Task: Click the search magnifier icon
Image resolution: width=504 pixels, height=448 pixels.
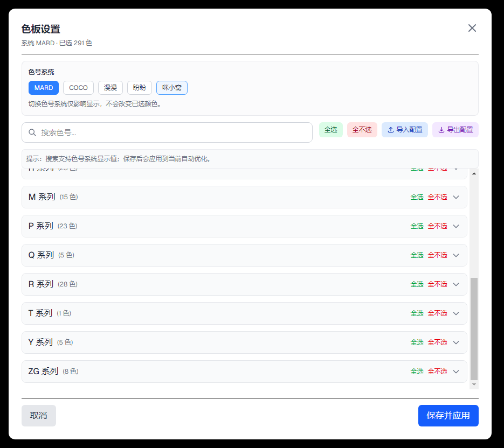Action: tap(32, 132)
